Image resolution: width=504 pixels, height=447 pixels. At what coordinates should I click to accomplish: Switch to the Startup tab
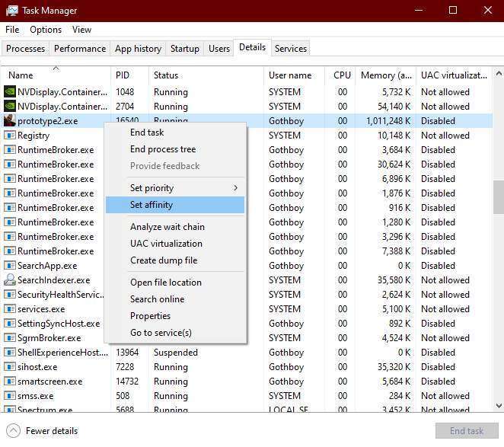click(x=185, y=49)
